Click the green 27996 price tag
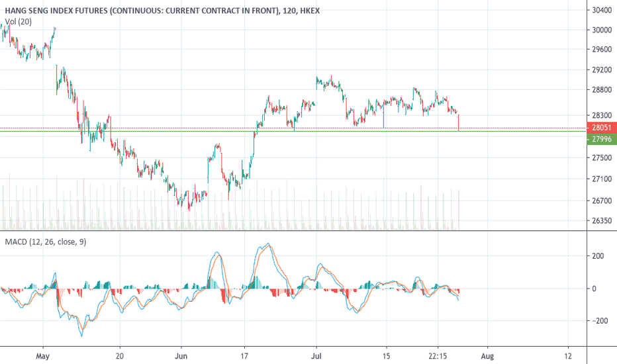 [602, 139]
